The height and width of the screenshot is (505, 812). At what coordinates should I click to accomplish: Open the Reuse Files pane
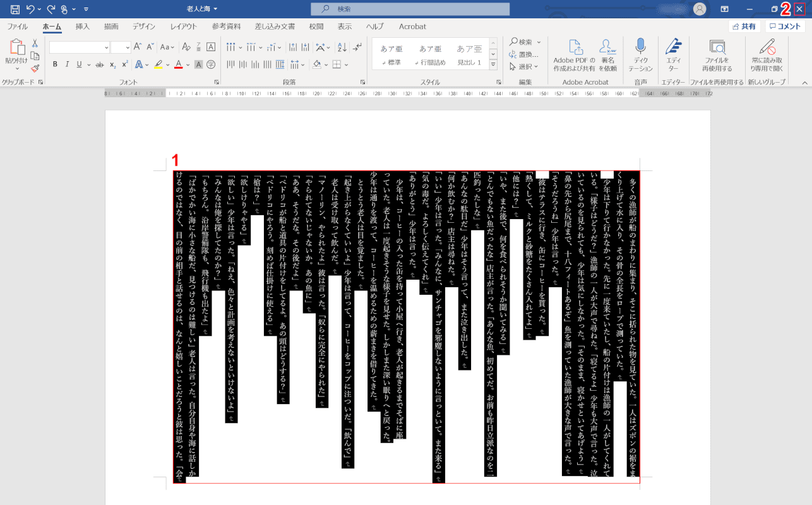[x=717, y=55]
